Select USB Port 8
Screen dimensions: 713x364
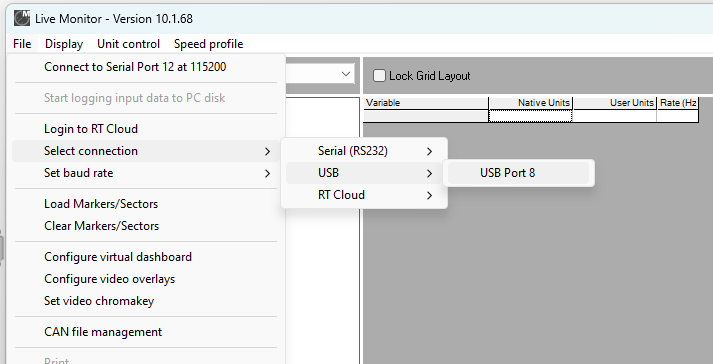(x=518, y=173)
